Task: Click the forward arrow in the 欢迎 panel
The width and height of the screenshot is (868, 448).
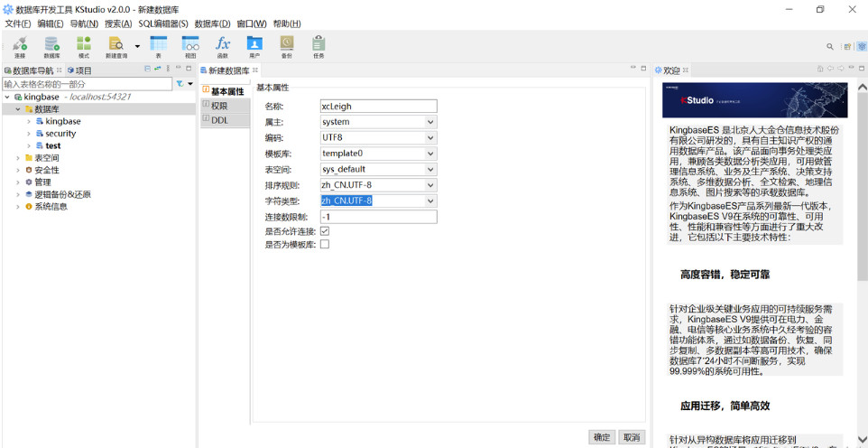Action: click(x=841, y=69)
